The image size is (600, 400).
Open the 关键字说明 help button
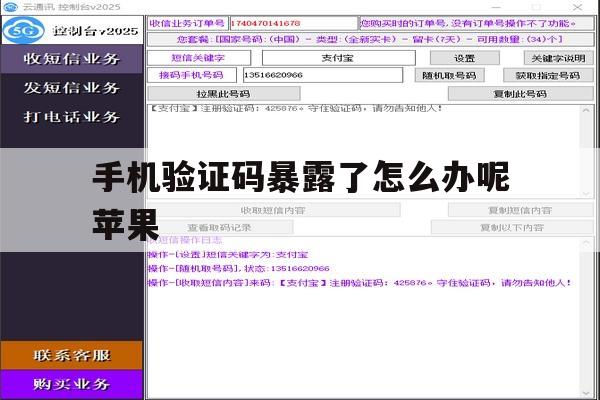tap(558, 58)
